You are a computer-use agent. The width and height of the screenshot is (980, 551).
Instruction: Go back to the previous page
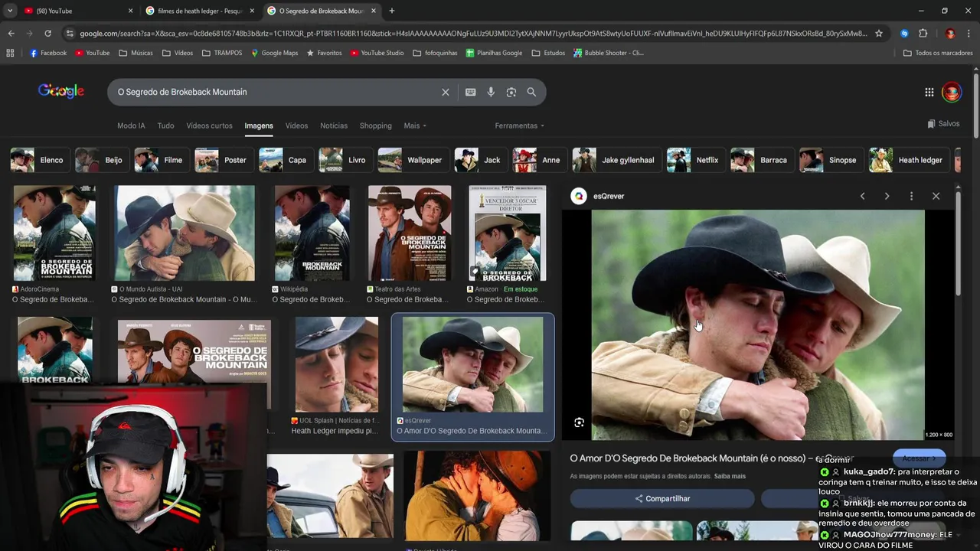pos(11,34)
